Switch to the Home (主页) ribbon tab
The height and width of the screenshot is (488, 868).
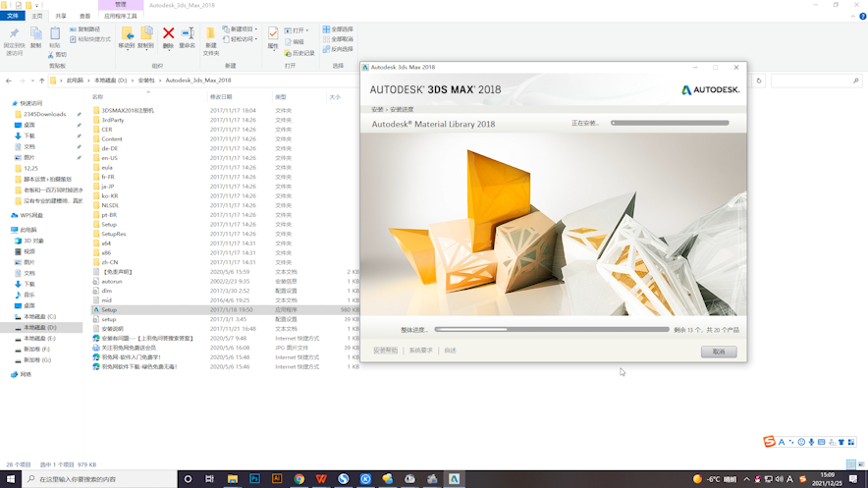click(37, 16)
